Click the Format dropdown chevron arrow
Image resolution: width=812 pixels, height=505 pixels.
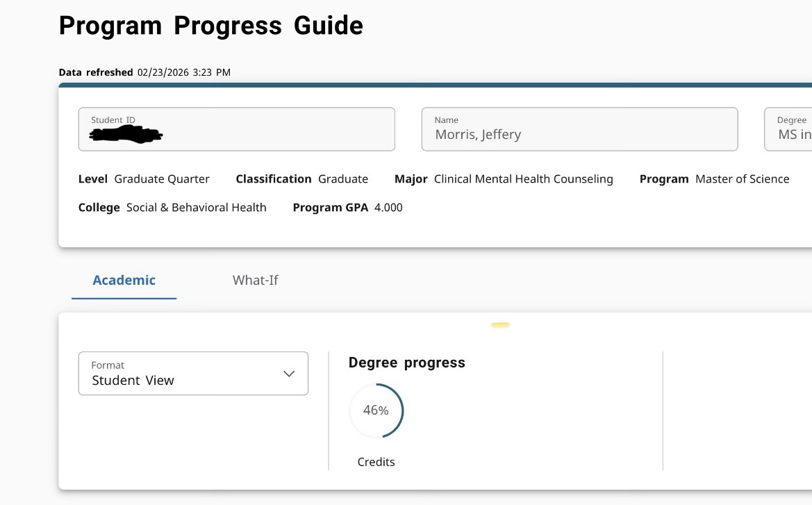click(x=289, y=374)
